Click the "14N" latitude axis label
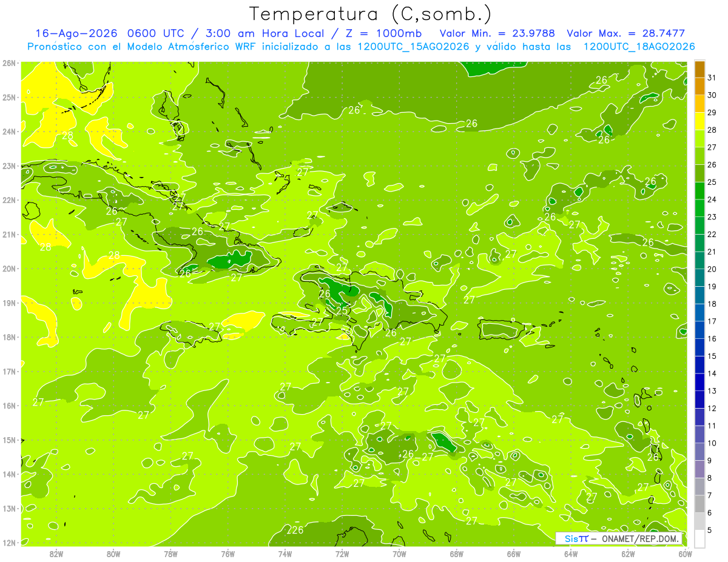The height and width of the screenshot is (562, 728). (x=9, y=474)
